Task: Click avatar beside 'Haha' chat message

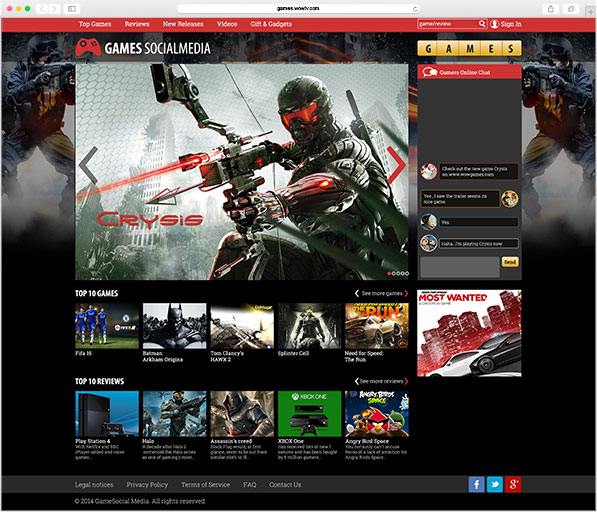Action: (429, 243)
